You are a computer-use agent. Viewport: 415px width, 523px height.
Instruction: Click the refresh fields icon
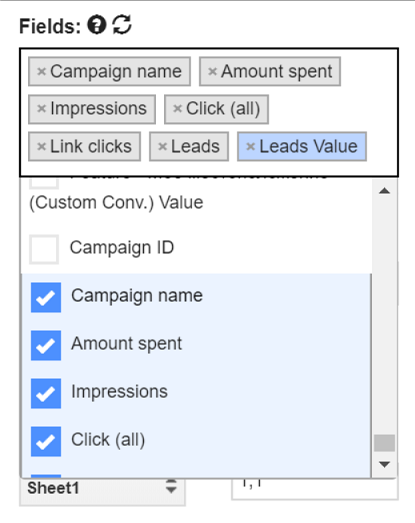coord(122,25)
